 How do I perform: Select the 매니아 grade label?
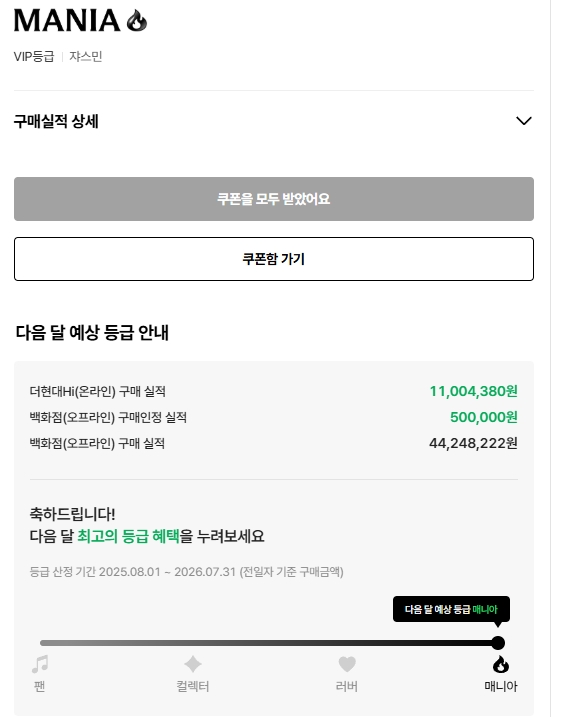(x=501, y=686)
